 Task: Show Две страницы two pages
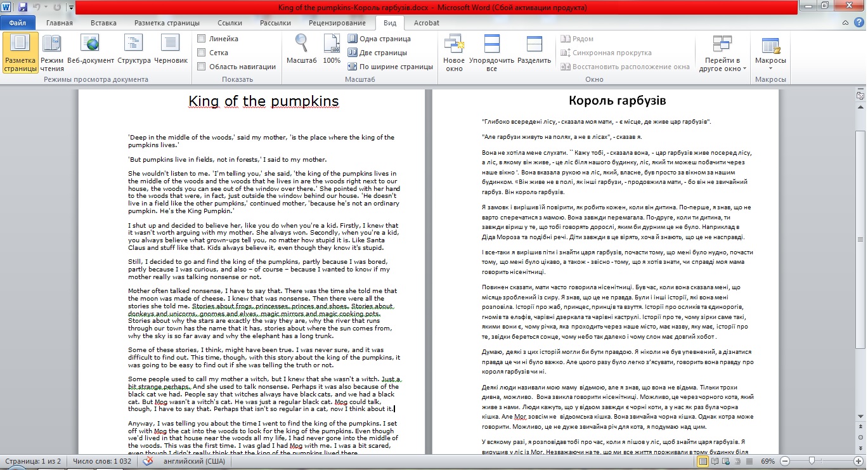point(377,53)
